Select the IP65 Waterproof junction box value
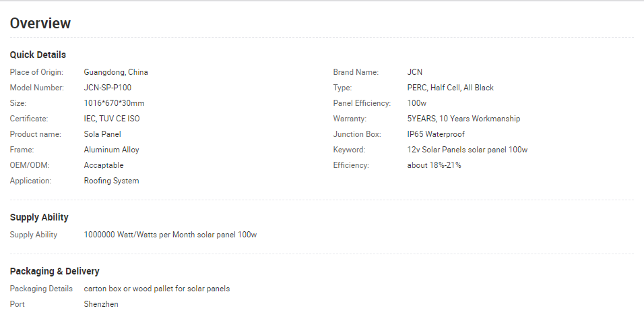 436,134
